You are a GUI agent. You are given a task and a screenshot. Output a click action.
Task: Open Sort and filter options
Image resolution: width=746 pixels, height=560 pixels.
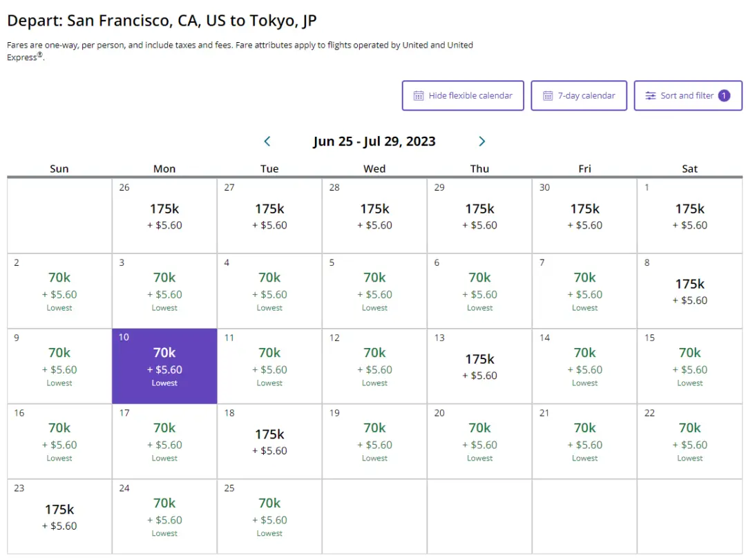[688, 95]
